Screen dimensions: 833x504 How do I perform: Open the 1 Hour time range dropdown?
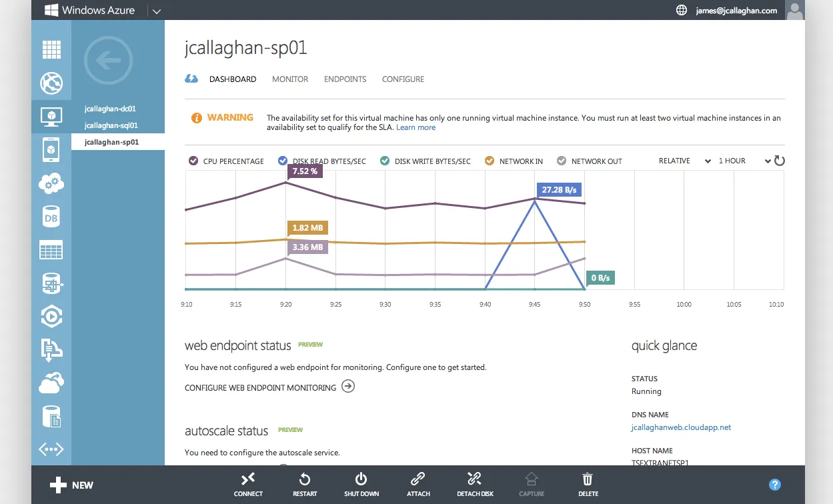pyautogui.click(x=744, y=161)
